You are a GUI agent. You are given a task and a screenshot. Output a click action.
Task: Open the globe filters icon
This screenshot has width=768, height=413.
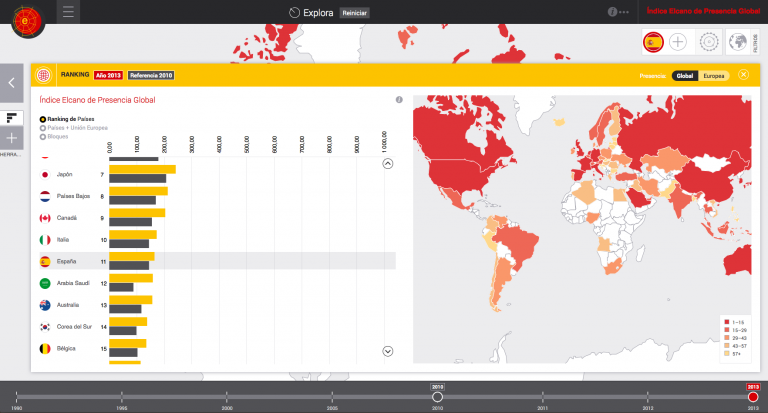coord(737,42)
